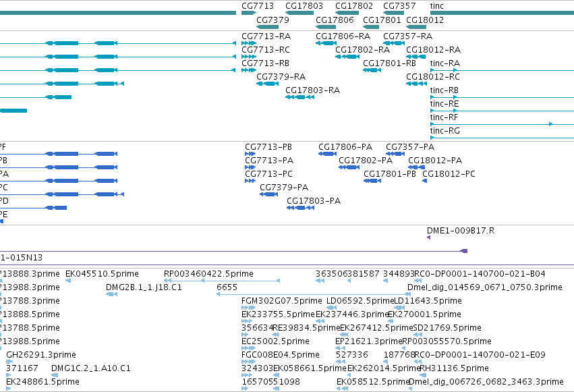This screenshot has width=574, height=392.
Task: Select EST LD11643.5prime
Action: pyautogui.click(x=399, y=308)
